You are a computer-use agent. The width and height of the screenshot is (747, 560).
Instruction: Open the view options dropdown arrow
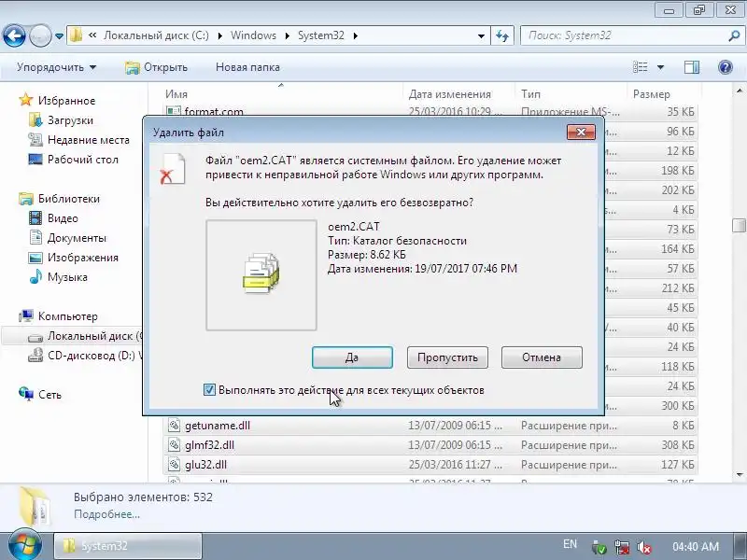660,67
